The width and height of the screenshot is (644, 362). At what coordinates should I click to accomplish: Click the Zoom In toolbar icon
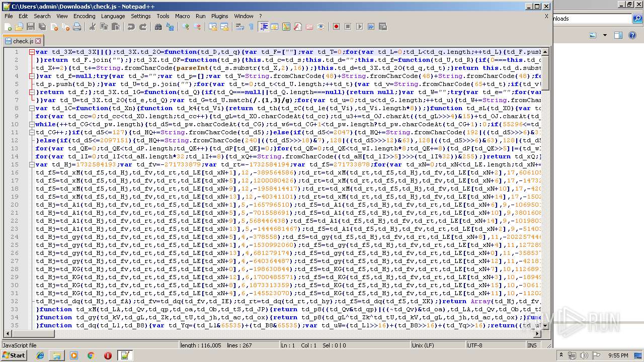[186, 27]
